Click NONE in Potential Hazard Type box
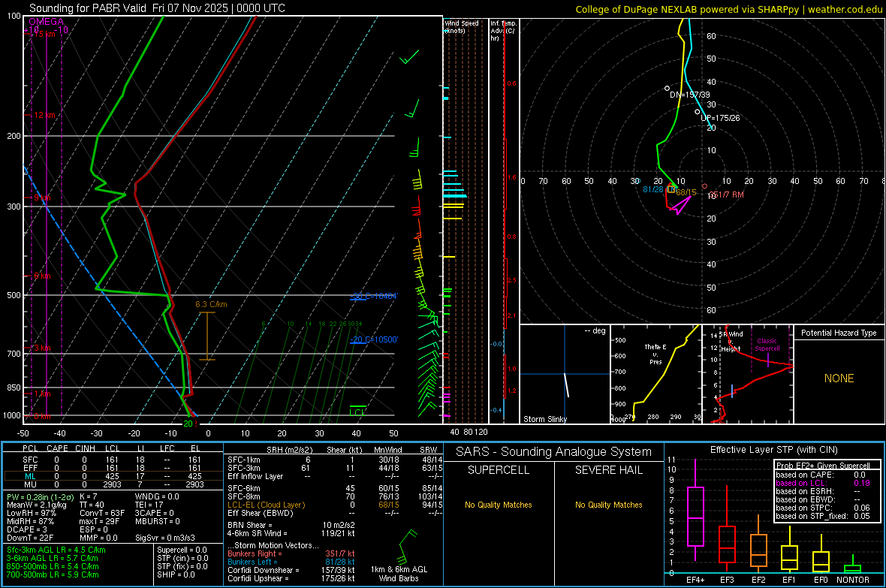The height and width of the screenshot is (588, 886). (x=839, y=378)
